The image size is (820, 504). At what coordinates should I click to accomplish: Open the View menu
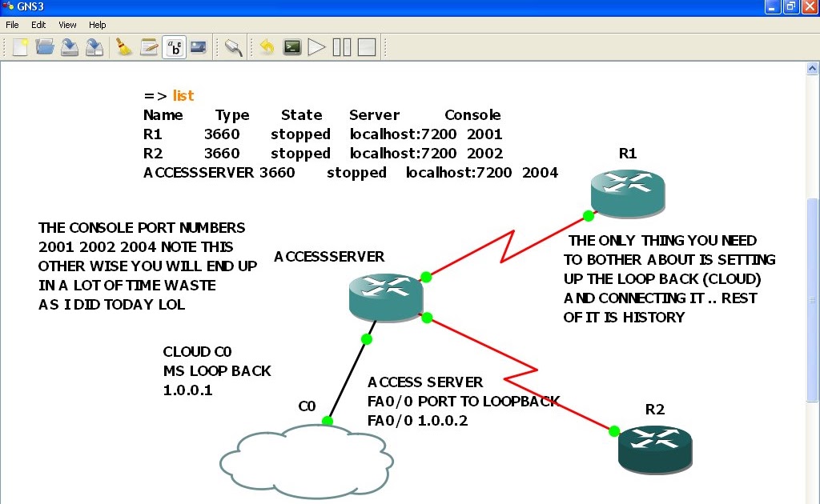pyautogui.click(x=66, y=24)
